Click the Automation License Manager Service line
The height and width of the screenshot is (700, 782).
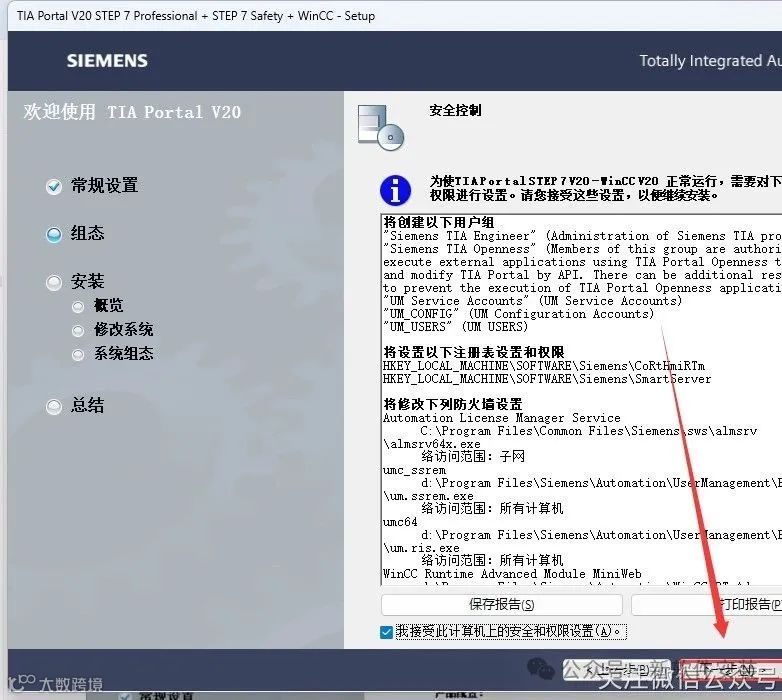(x=502, y=418)
